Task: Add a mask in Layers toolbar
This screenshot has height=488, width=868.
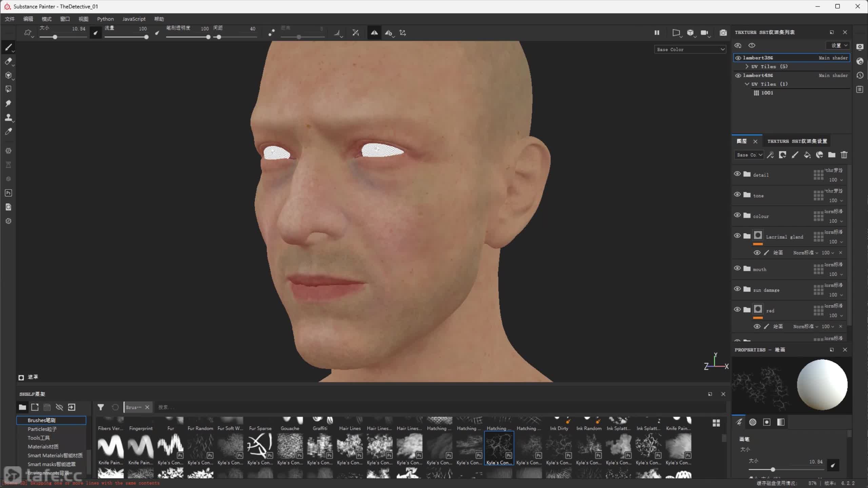Action: [x=783, y=155]
